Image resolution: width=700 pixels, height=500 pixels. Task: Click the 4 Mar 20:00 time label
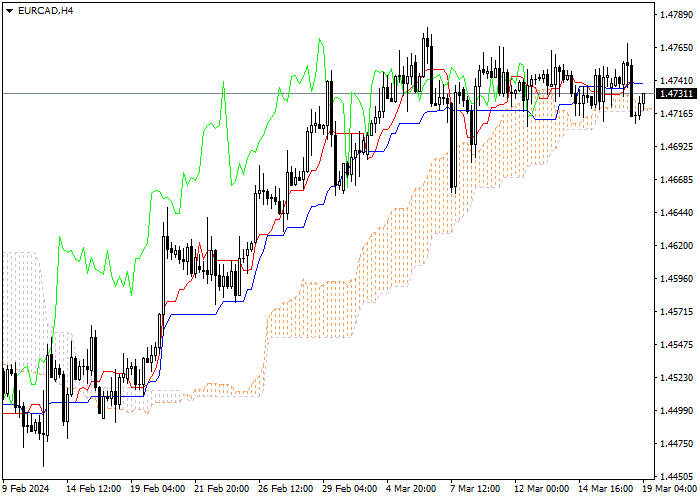(411, 489)
